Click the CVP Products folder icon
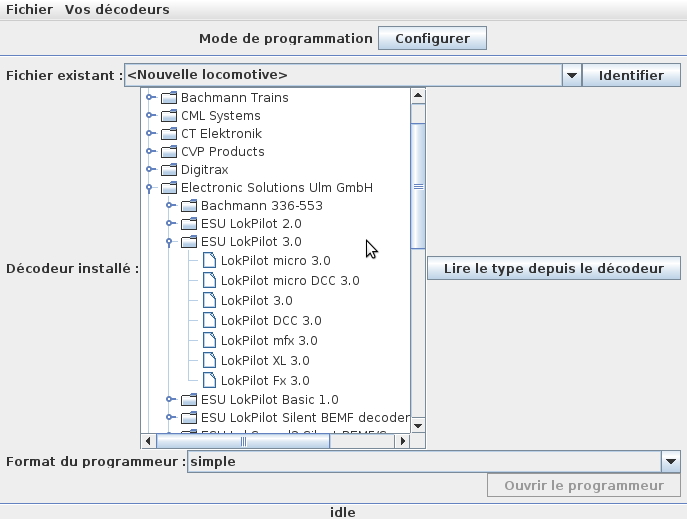Image resolution: width=687 pixels, height=519 pixels. pyautogui.click(x=169, y=152)
